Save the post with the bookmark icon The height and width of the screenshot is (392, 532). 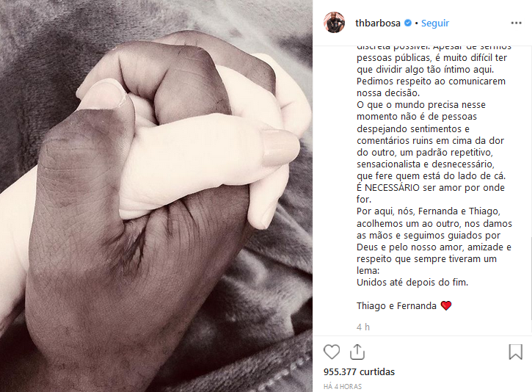(515, 352)
